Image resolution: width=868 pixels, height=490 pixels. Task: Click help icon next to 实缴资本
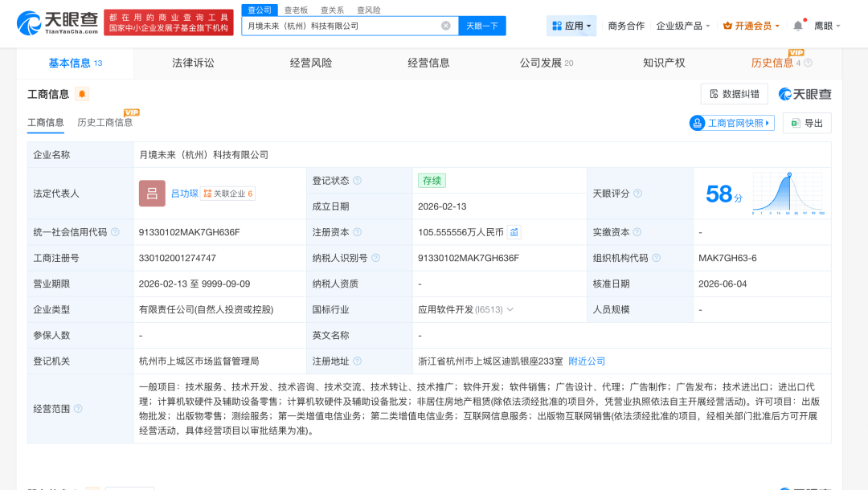pyautogui.click(x=637, y=232)
